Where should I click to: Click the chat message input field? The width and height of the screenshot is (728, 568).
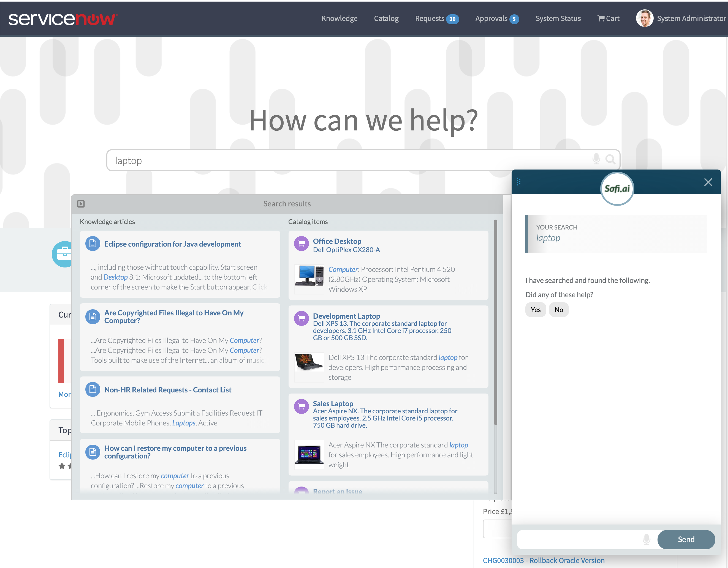pyautogui.click(x=578, y=539)
